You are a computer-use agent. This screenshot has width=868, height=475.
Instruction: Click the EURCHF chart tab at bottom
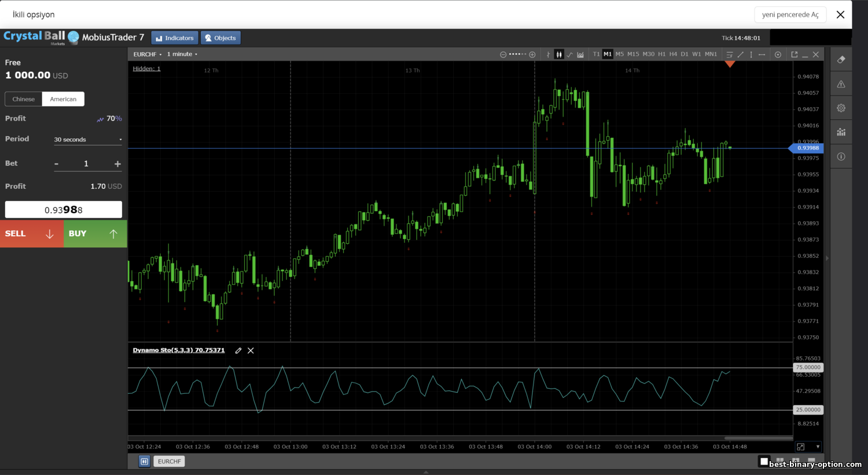(169, 462)
